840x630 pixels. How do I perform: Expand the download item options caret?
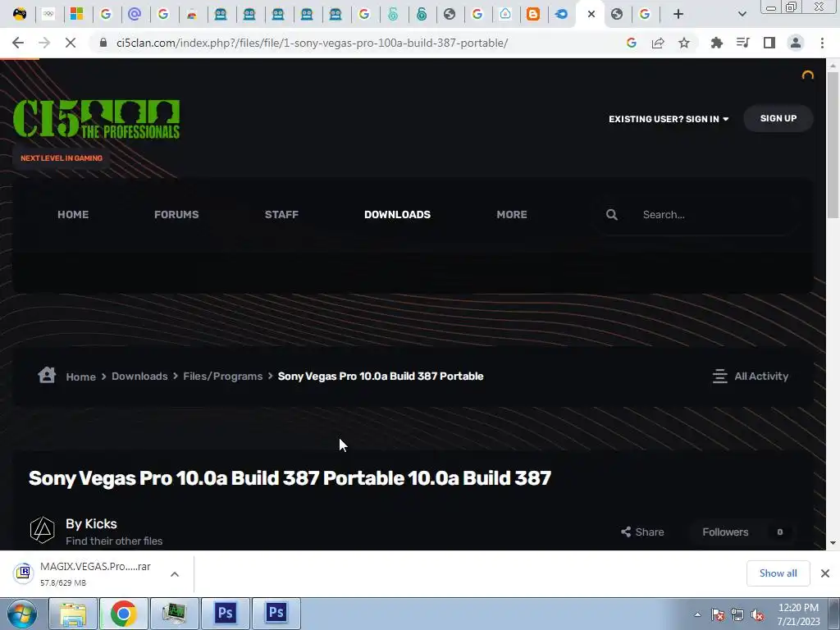point(175,573)
